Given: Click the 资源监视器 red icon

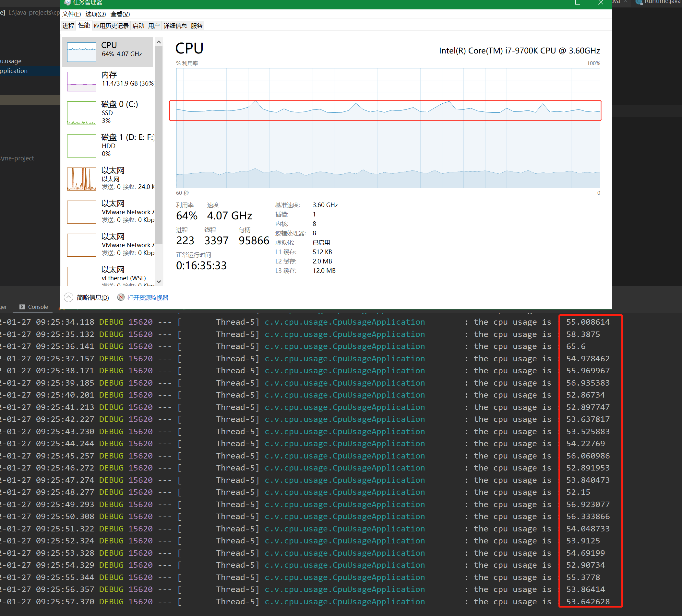Looking at the screenshot, I should (x=121, y=297).
